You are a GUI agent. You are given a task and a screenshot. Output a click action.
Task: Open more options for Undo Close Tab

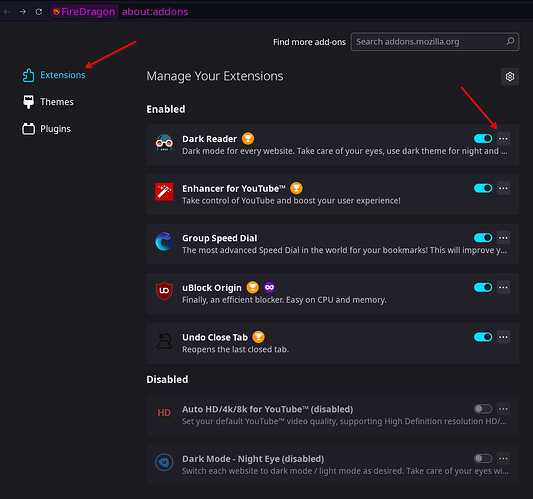click(503, 337)
